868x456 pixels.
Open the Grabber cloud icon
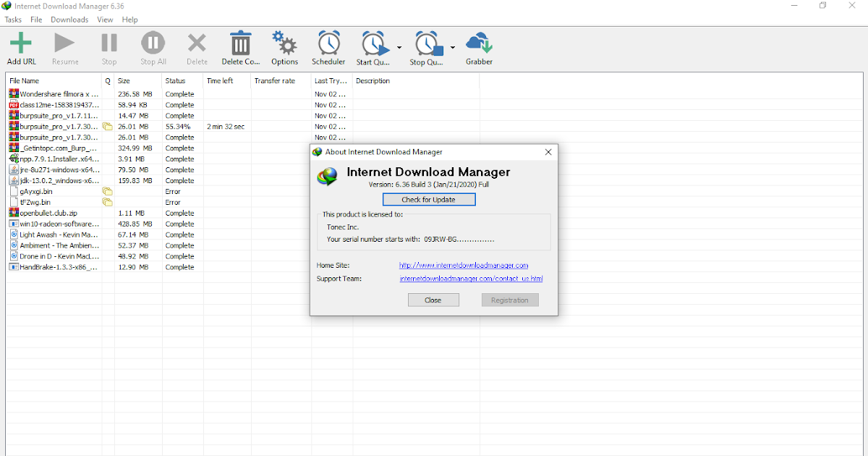479,43
